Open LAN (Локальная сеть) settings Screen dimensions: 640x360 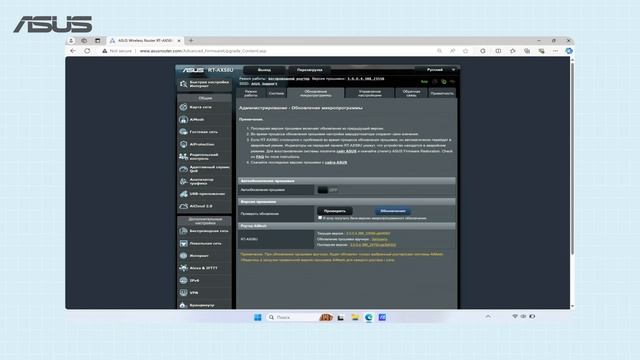204,243
